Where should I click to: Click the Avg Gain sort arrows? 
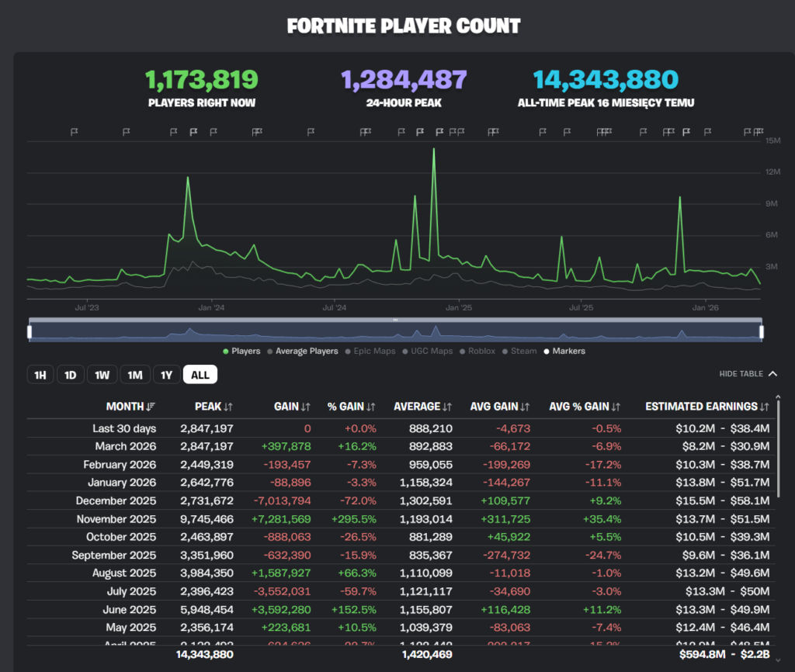click(x=525, y=407)
